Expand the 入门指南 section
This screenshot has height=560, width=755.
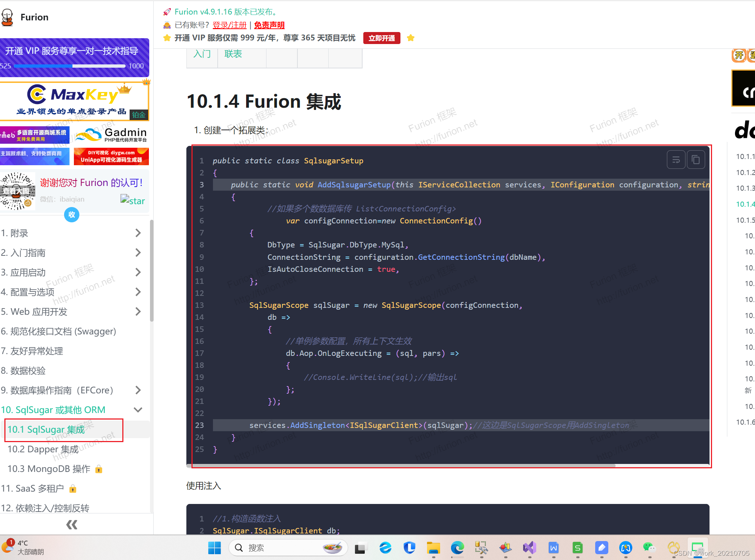138,253
